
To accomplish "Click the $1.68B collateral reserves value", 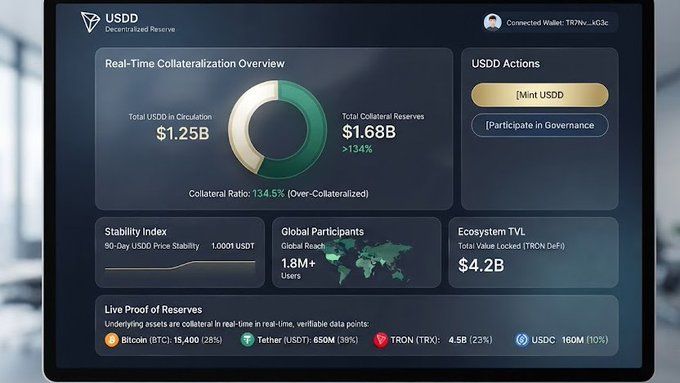I will tap(369, 132).
